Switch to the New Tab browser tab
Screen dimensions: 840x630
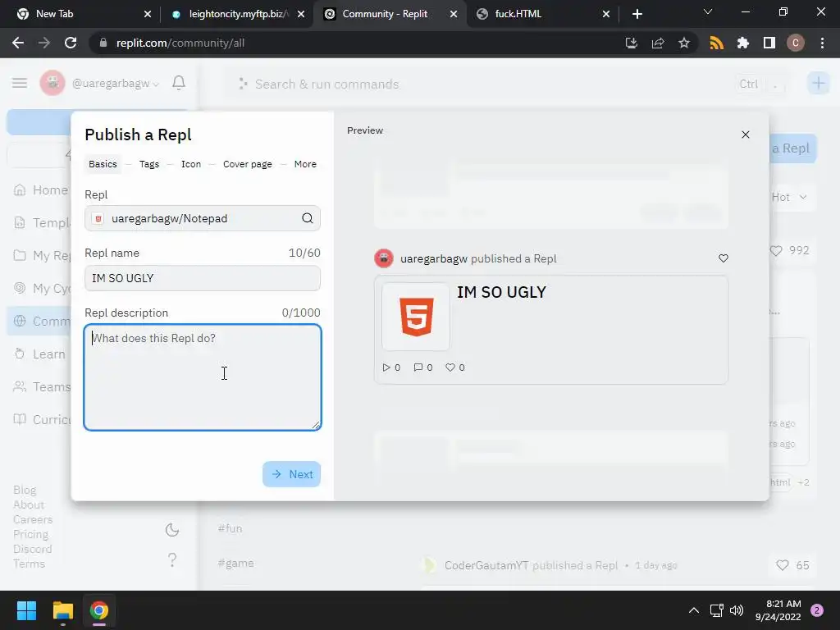[80, 14]
